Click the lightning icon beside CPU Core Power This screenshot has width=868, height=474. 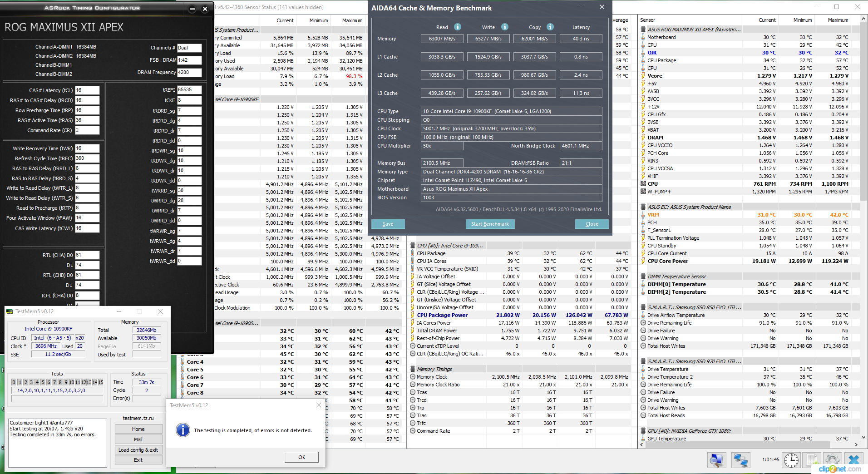(x=643, y=261)
